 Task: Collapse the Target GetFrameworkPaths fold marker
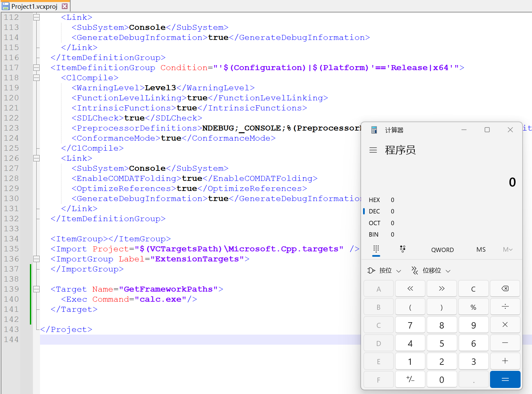point(37,289)
